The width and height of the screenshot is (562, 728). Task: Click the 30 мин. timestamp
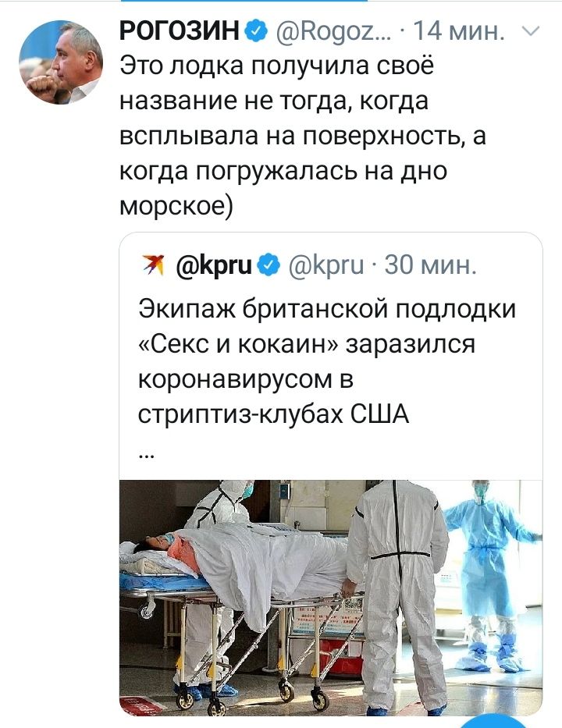pos(431,265)
